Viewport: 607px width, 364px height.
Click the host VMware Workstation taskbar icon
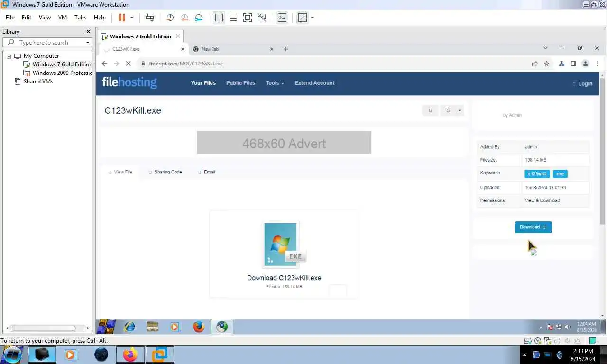[160, 355]
